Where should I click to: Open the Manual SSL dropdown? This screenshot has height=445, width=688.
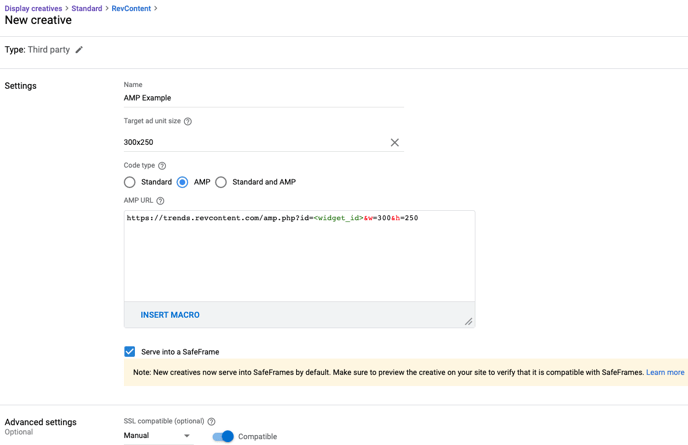[x=158, y=435]
